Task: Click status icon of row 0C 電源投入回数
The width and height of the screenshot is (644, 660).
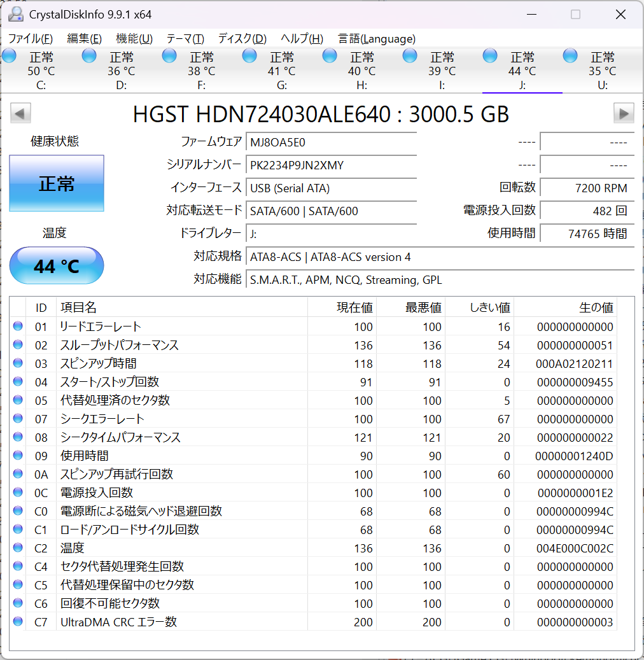Action: point(18,493)
